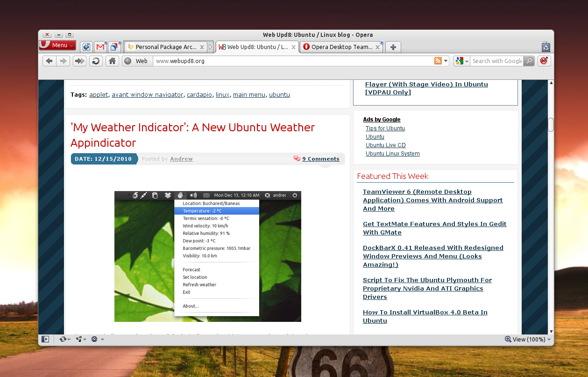Reload the page
This screenshot has width=588, height=377.
point(96,61)
